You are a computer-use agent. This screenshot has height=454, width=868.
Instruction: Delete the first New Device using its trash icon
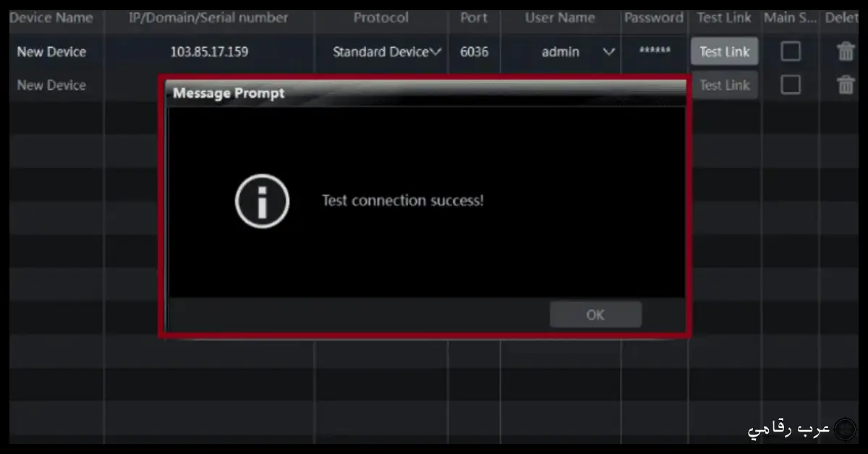click(845, 51)
